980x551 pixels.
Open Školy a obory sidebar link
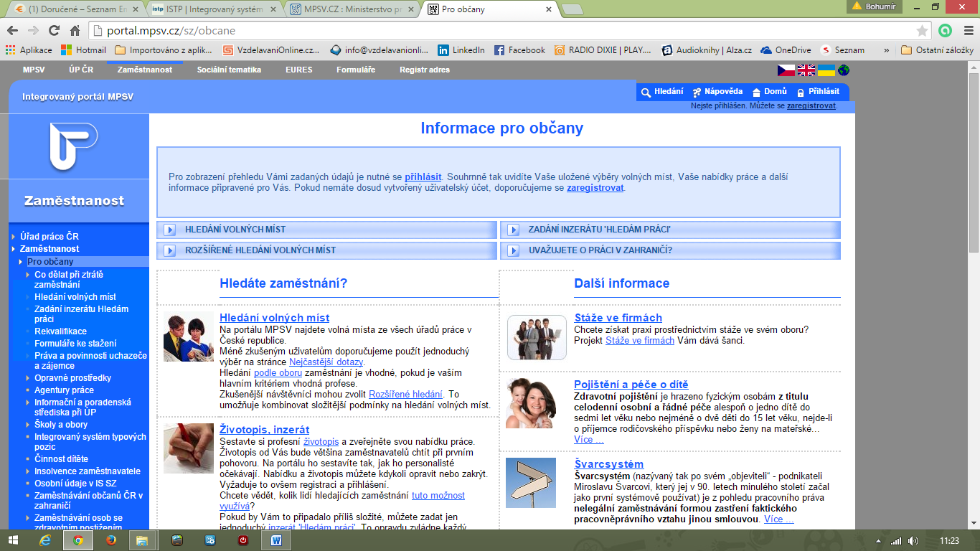click(61, 425)
